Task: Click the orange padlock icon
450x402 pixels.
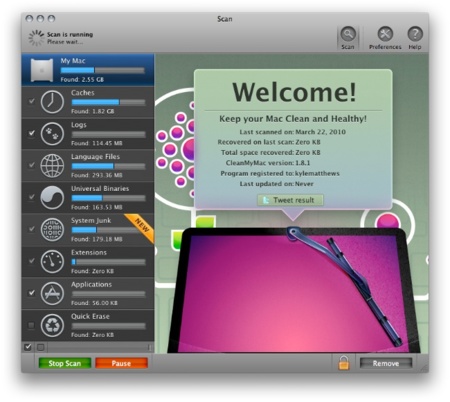Action: point(344,363)
